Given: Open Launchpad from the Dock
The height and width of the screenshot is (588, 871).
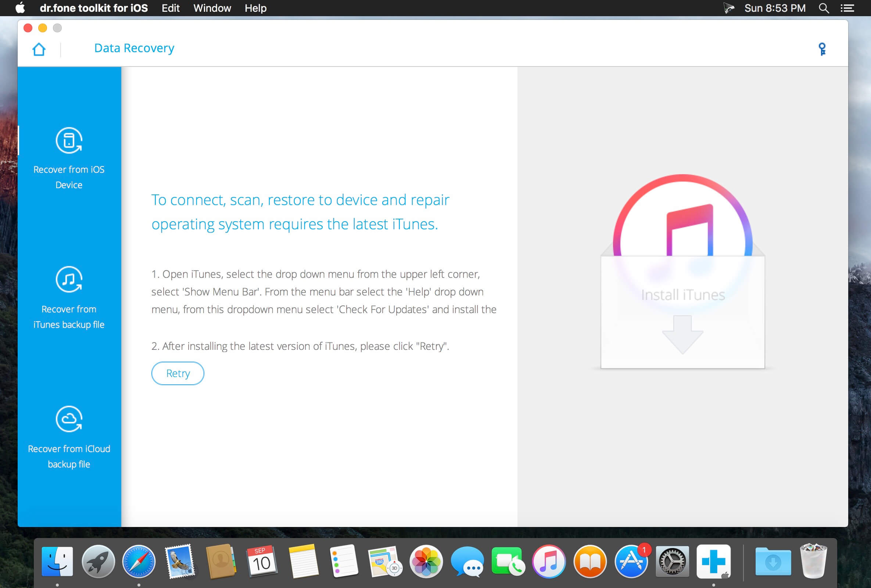Looking at the screenshot, I should point(98,562).
